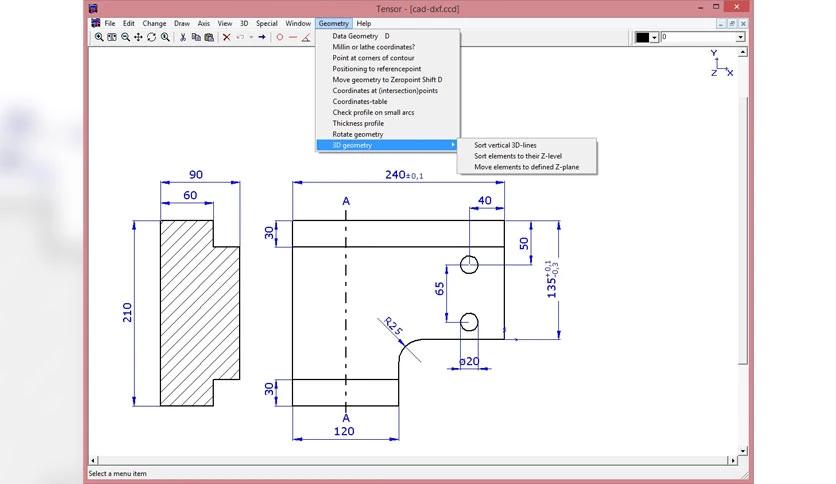
Task: Restore the cad-dxf.ccd document window
Action: (732, 23)
